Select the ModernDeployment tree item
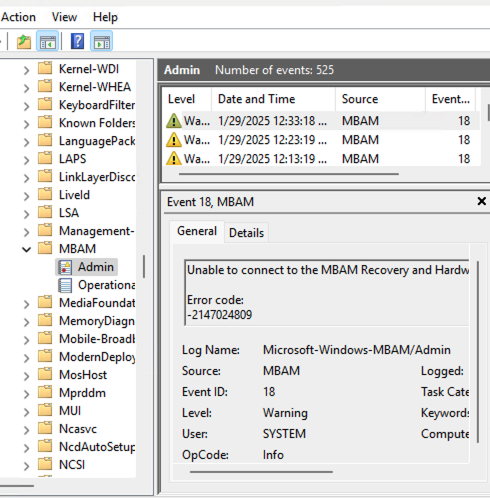Image resolution: width=490 pixels, height=498 pixels. click(x=97, y=357)
